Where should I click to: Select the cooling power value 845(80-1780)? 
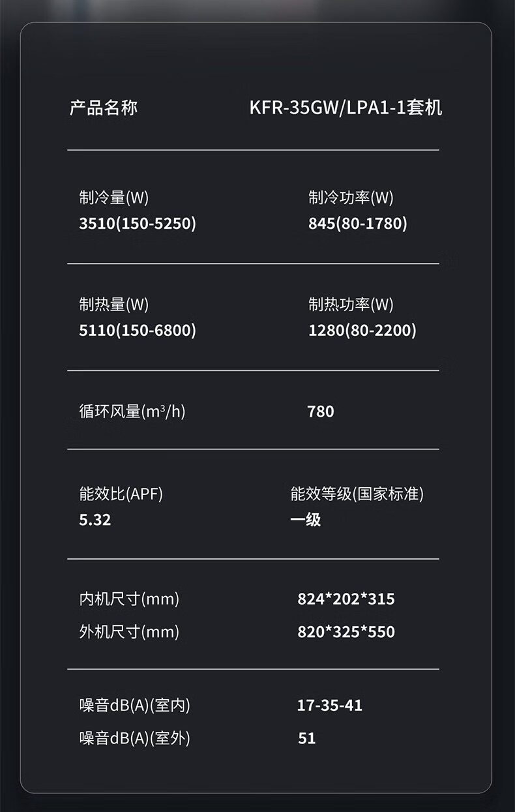357,224
